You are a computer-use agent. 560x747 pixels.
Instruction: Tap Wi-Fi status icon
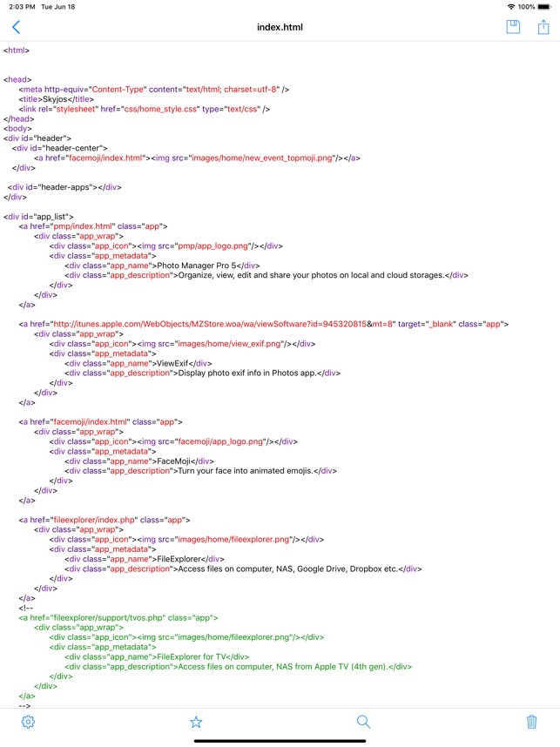(x=511, y=7)
